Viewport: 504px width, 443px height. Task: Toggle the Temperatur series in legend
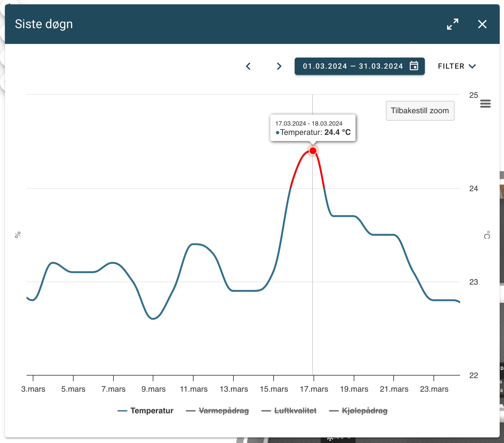tap(152, 411)
